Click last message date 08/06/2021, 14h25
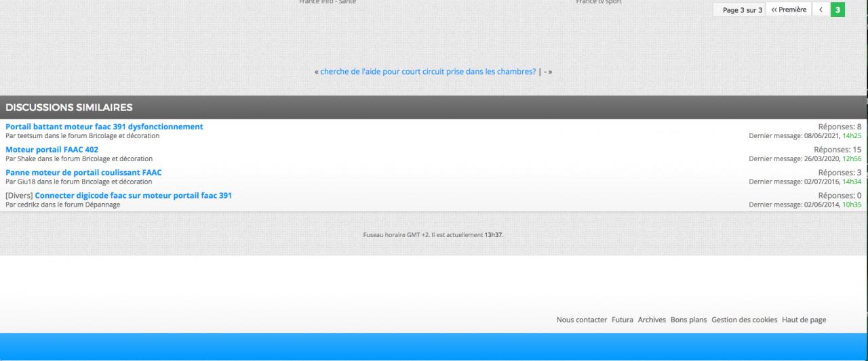Screen dimensions: 868x361 pos(805,136)
